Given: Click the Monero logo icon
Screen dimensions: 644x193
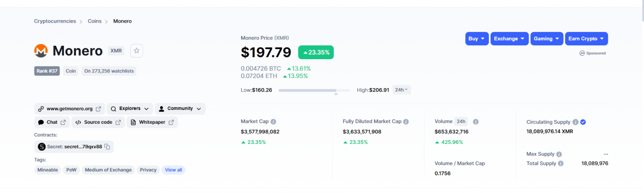Looking at the screenshot, I should (41, 51).
